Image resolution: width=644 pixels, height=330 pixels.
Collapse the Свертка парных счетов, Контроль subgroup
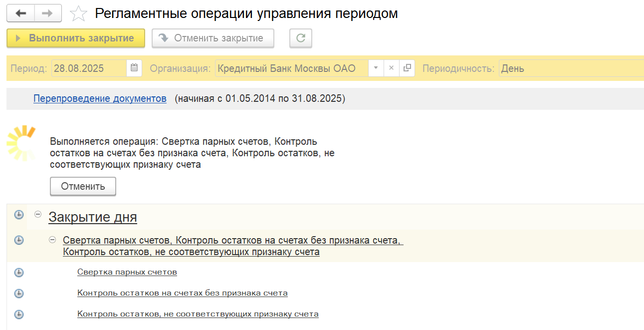[x=52, y=240]
